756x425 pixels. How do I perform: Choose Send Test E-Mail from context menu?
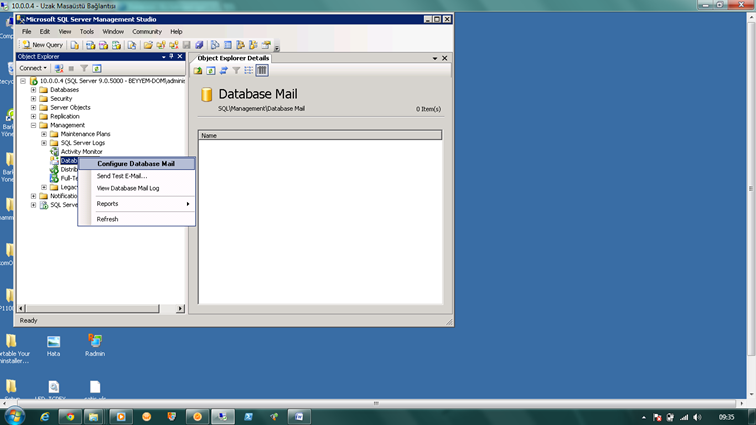click(136, 176)
